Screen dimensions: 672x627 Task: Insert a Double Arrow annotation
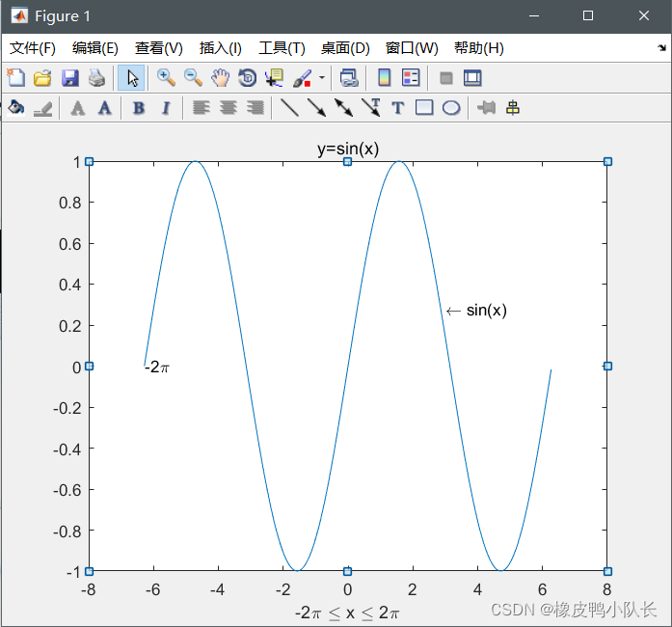tap(344, 108)
